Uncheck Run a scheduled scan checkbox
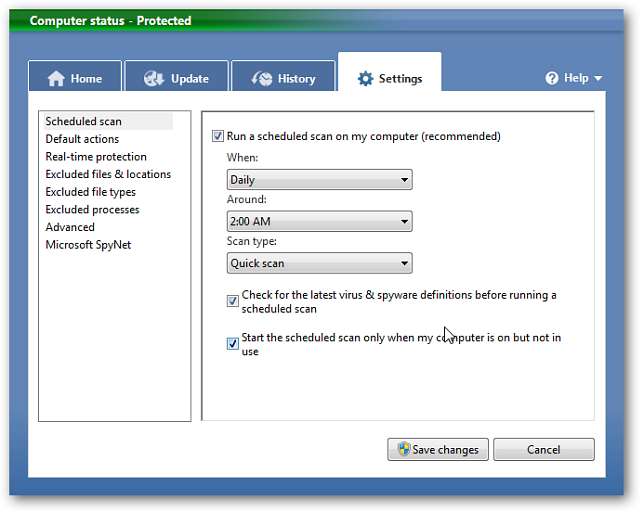Screen dimensions: 640x512 tap(218, 136)
